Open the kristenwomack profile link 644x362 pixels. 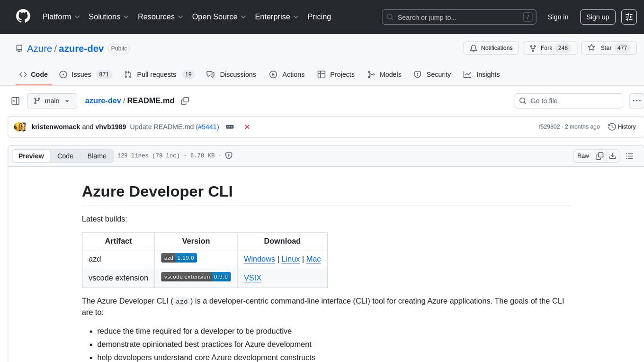(56, 127)
